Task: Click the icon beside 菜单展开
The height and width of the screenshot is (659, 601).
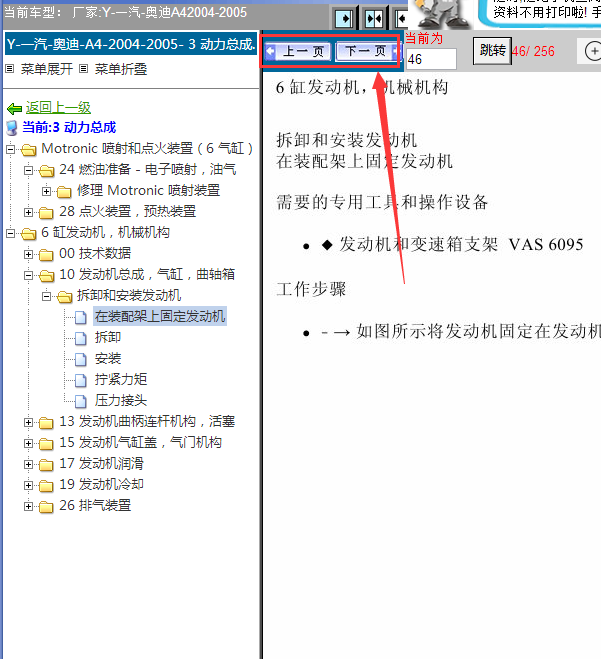Action: 10,69
